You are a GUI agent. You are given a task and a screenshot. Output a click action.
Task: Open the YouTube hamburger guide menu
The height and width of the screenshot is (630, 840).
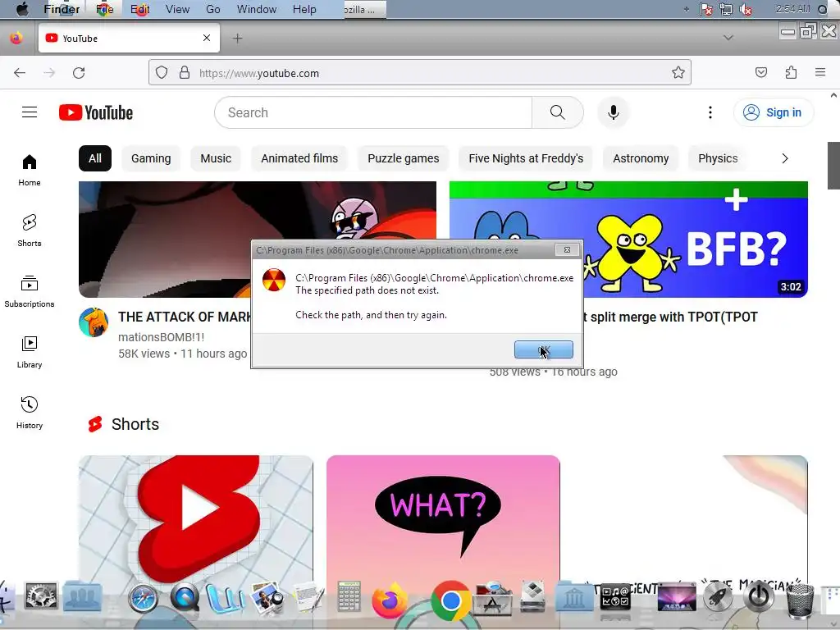[x=30, y=112]
